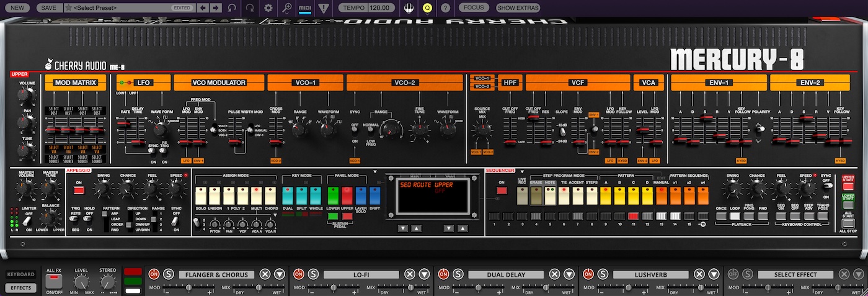Viewport: 868px width, 296px height.
Task: Open the Select Preset dropdown
Action: click(128, 8)
